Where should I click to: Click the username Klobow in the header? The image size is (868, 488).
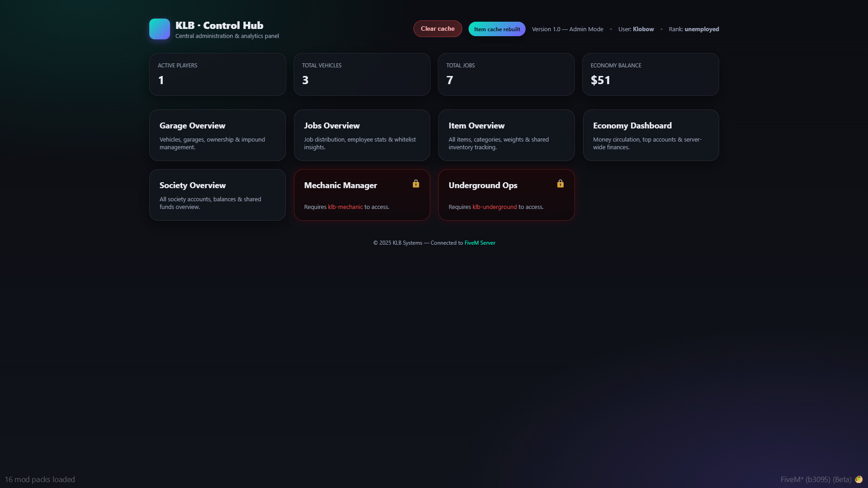coord(643,29)
